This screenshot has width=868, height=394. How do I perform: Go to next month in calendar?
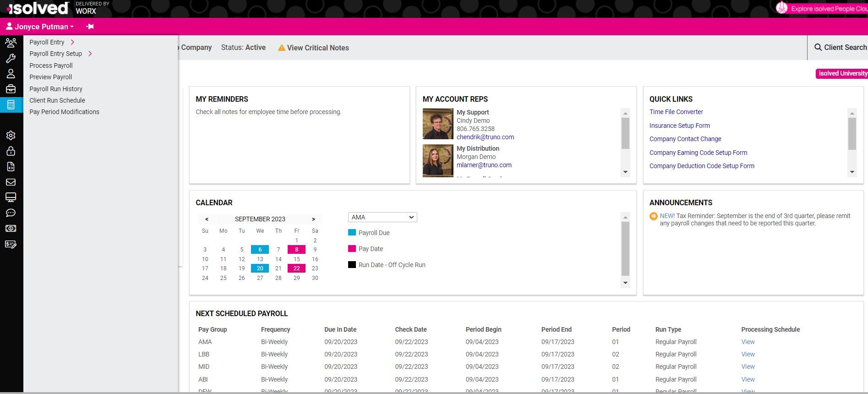(313, 219)
